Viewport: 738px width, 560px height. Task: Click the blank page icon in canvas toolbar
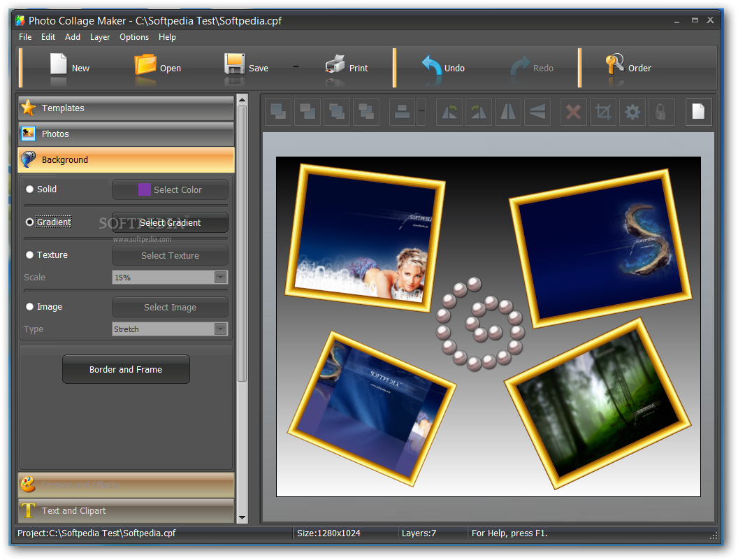[x=698, y=112]
